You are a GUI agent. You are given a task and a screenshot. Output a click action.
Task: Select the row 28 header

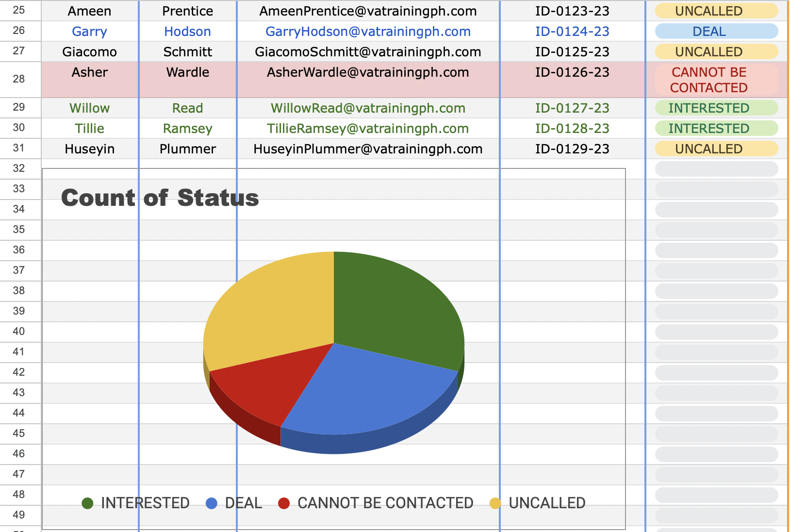point(20,80)
